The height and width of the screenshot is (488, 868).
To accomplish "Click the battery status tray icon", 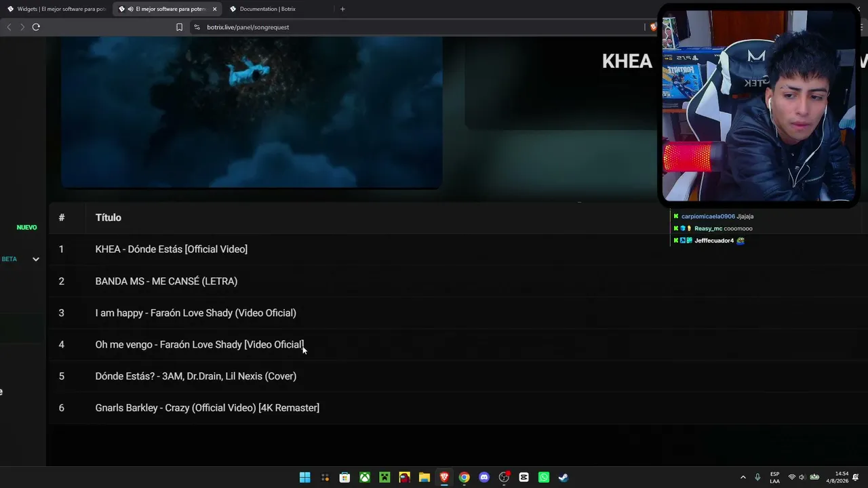I will click(814, 477).
